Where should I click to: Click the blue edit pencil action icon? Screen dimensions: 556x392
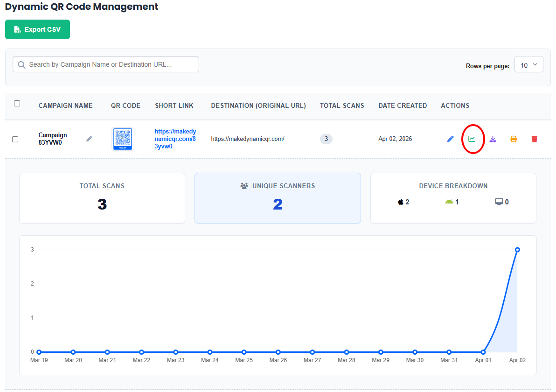point(450,139)
